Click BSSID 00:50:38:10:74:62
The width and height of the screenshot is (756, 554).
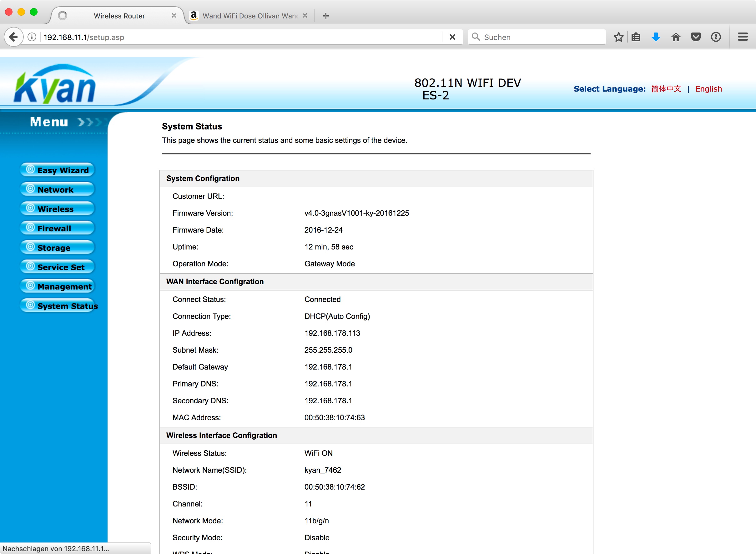pyautogui.click(x=335, y=487)
